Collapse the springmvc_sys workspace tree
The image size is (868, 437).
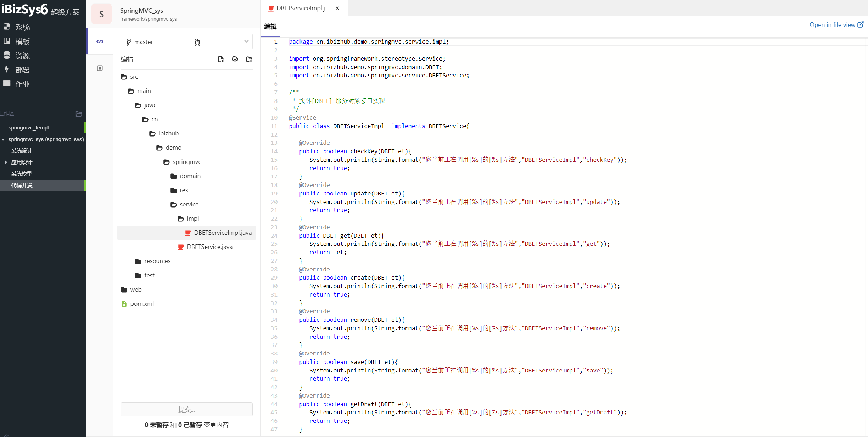pos(3,139)
